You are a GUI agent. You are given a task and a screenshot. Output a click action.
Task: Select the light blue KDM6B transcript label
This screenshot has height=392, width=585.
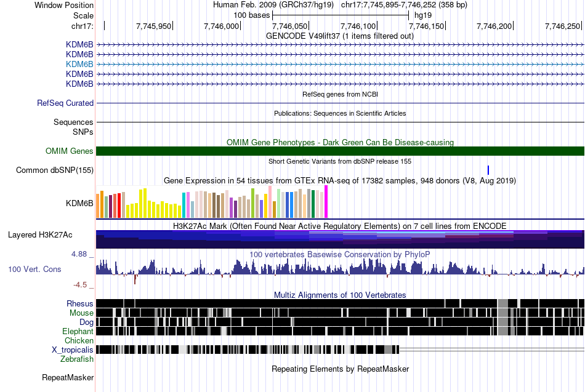tap(79, 64)
